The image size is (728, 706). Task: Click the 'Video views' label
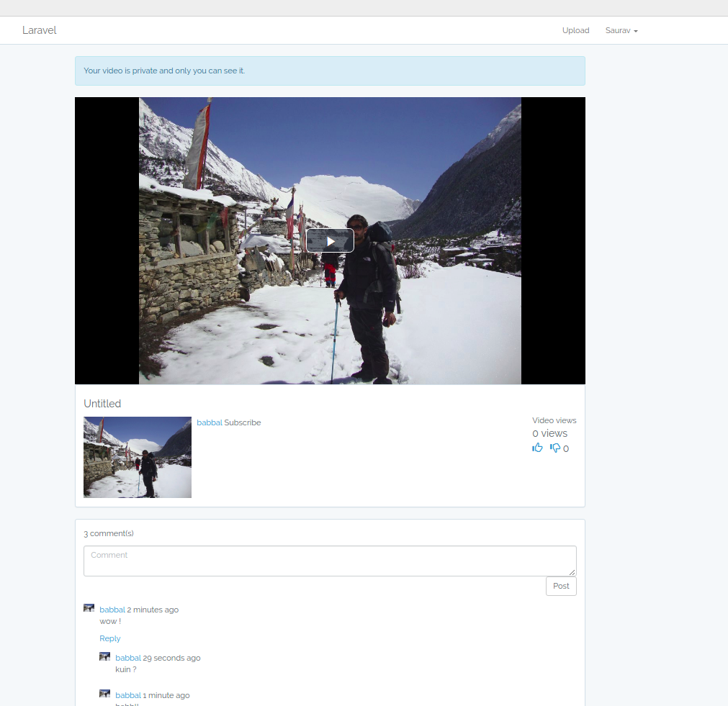(554, 420)
